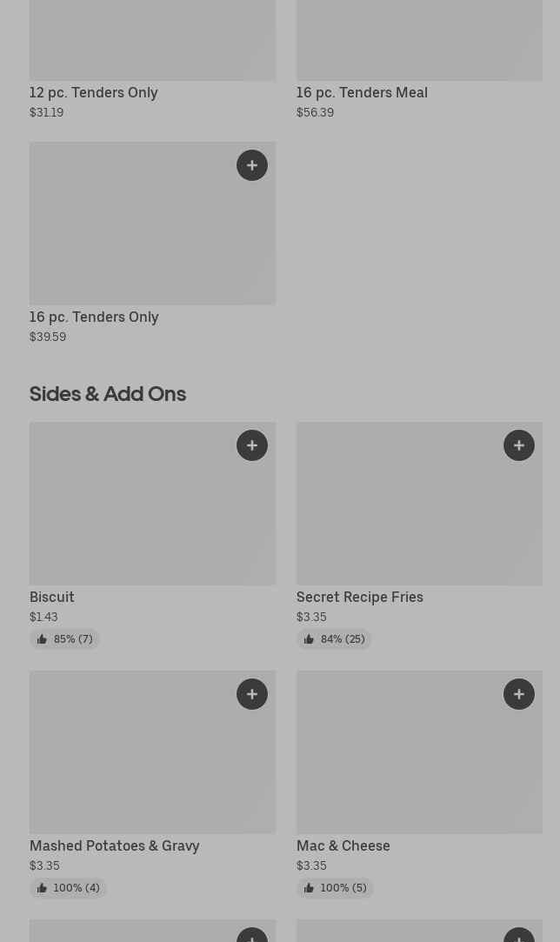
Task: Click the thumbs-up icon beside 85% (7)
Action: [x=42, y=639]
